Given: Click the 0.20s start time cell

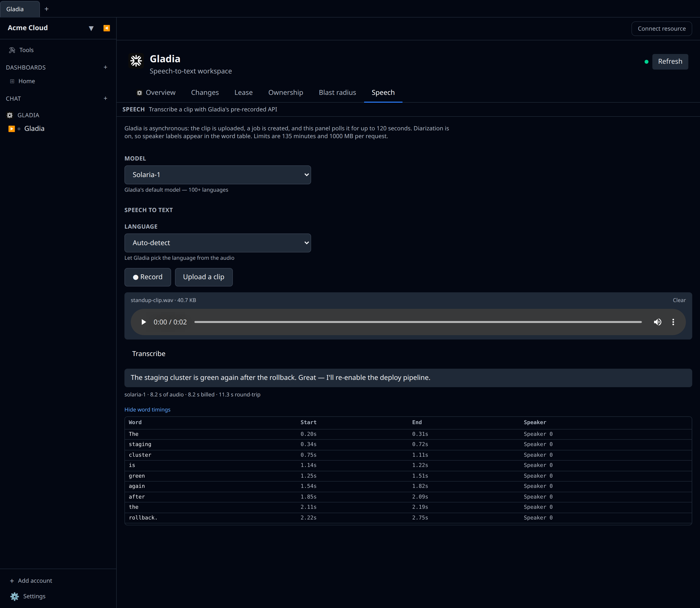Looking at the screenshot, I should pyautogui.click(x=308, y=434).
